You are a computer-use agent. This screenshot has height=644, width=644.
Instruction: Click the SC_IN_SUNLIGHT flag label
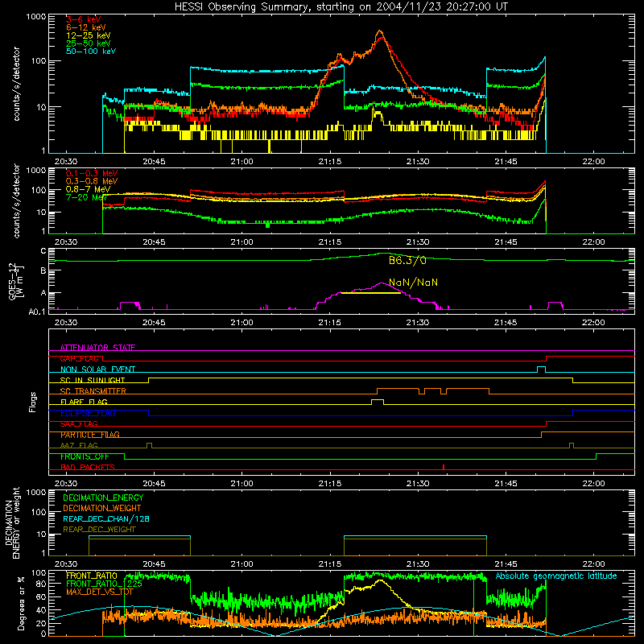point(93,380)
